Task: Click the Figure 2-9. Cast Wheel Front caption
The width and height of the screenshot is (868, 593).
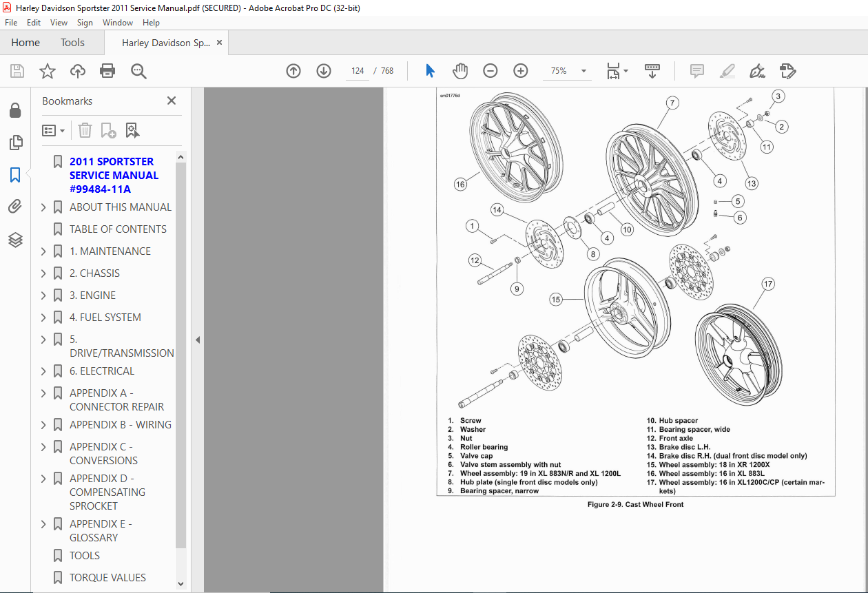Action: [635, 505]
